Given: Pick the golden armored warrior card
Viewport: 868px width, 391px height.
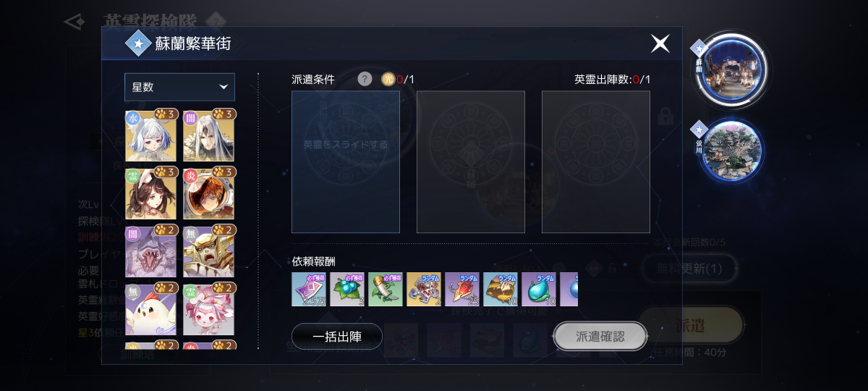Looking at the screenshot, I should [x=208, y=251].
